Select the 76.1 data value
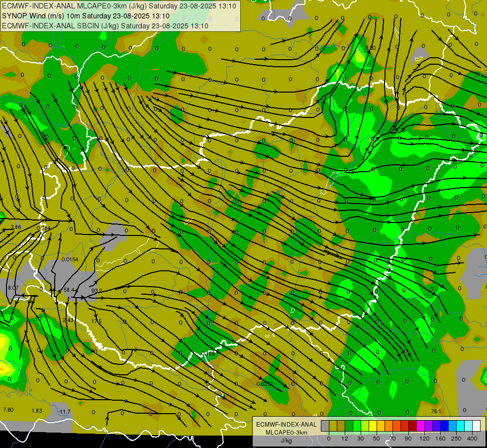The image size is (487, 448). 436,411
